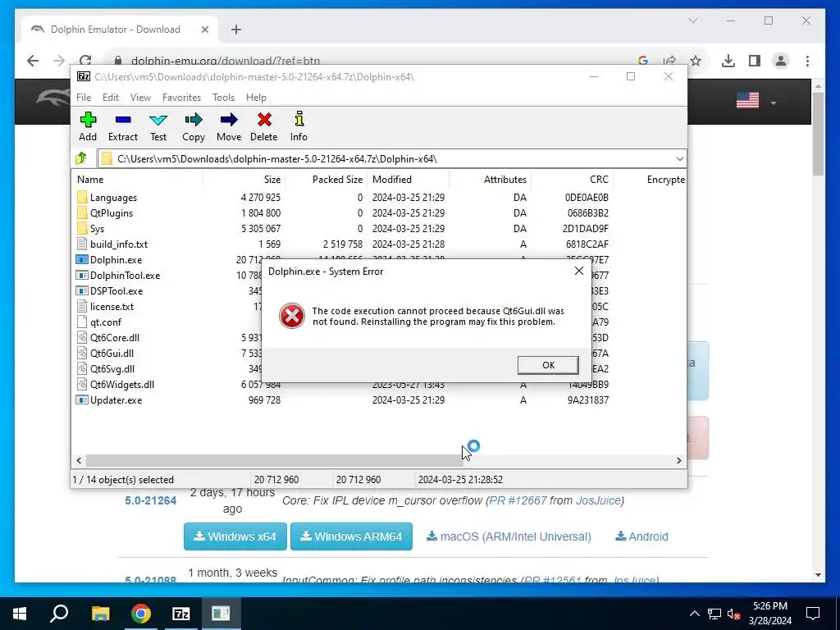The width and height of the screenshot is (840, 630).
Task: Select the Dolphin.exe file icon
Action: (81, 259)
